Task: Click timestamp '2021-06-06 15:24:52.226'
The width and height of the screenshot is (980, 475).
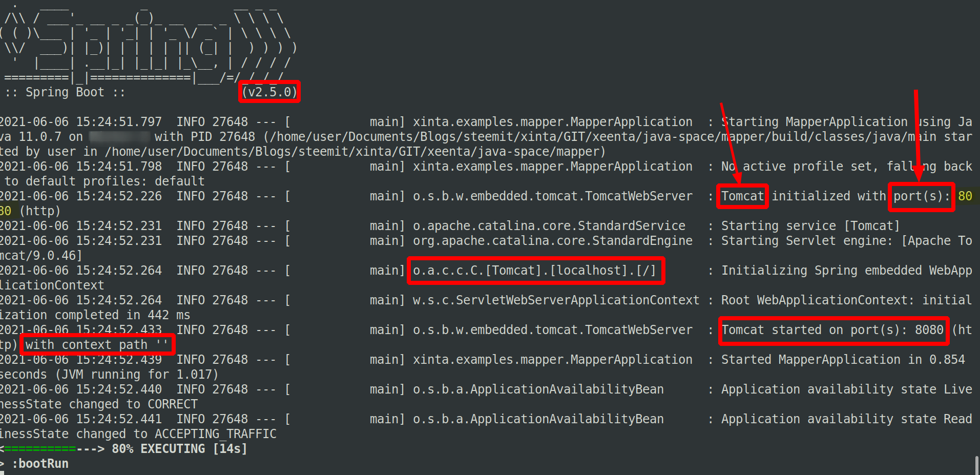Action: pyautogui.click(x=81, y=196)
